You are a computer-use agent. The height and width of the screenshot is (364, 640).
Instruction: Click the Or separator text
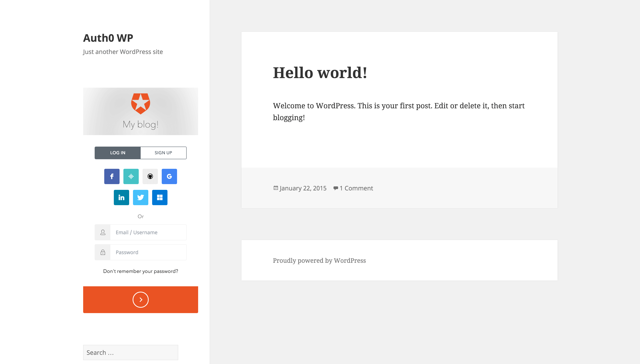click(141, 216)
